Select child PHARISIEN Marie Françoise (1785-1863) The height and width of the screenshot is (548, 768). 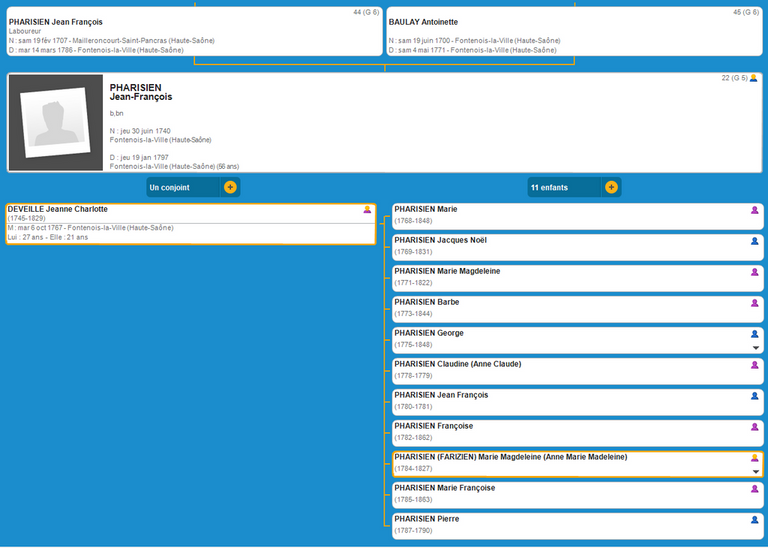coord(570,493)
